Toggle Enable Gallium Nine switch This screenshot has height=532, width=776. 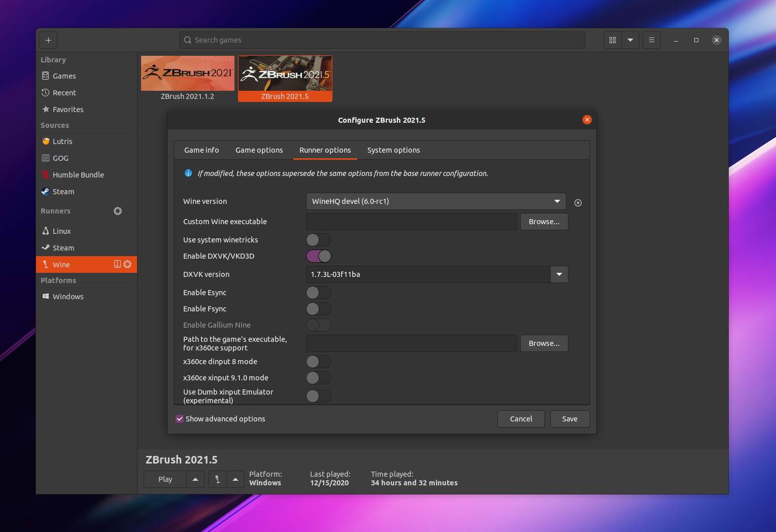pyautogui.click(x=319, y=325)
